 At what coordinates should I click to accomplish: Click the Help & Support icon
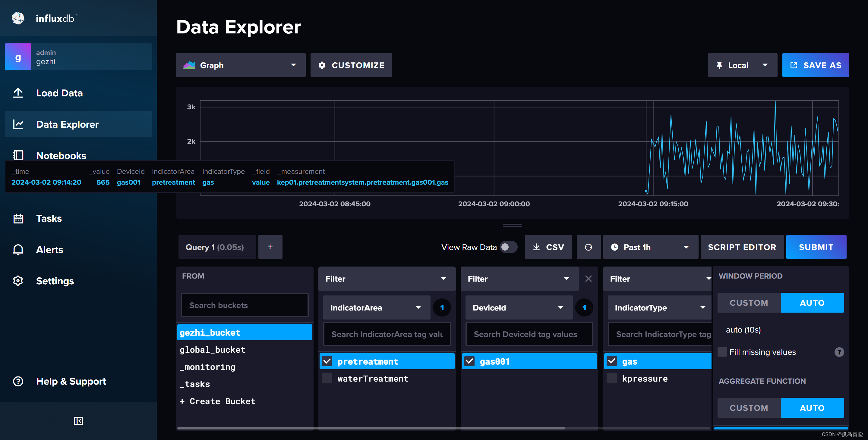[x=18, y=381]
